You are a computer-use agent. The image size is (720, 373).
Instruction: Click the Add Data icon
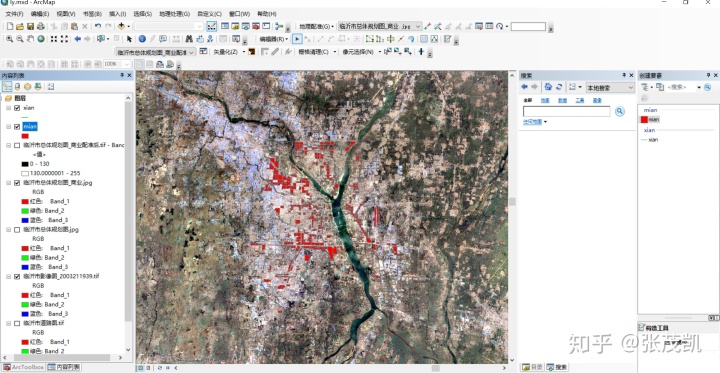(121, 26)
